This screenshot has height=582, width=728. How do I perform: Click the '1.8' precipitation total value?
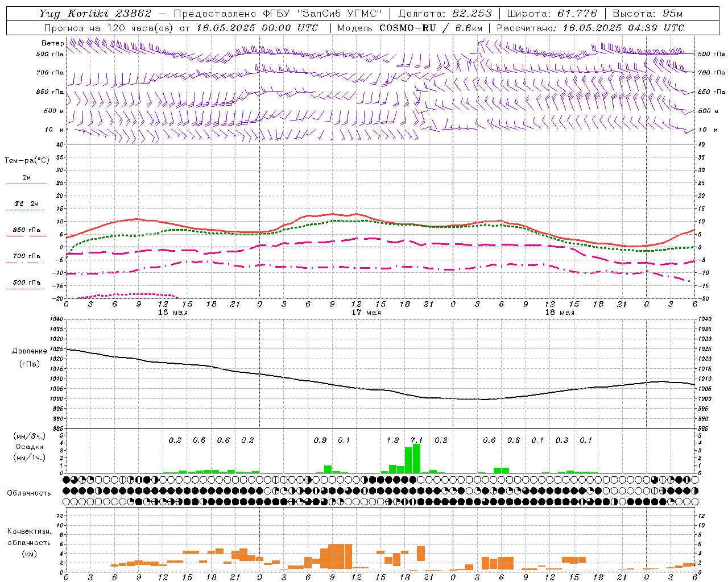click(392, 440)
